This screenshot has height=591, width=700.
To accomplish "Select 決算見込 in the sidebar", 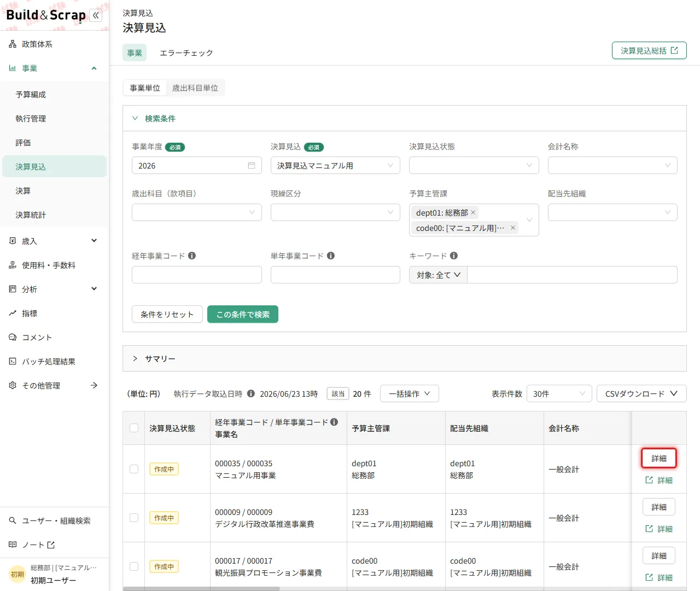I will click(x=54, y=167).
